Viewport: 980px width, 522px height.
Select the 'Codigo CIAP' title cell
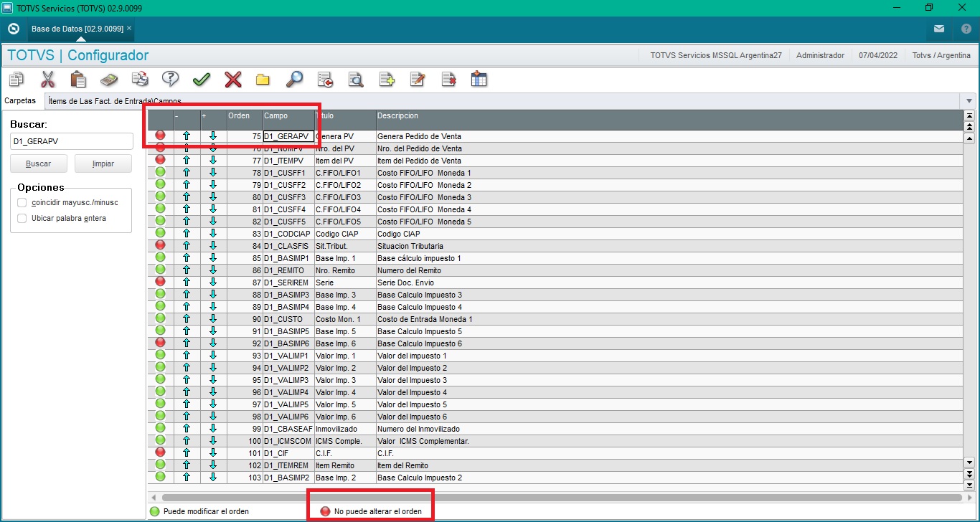345,234
